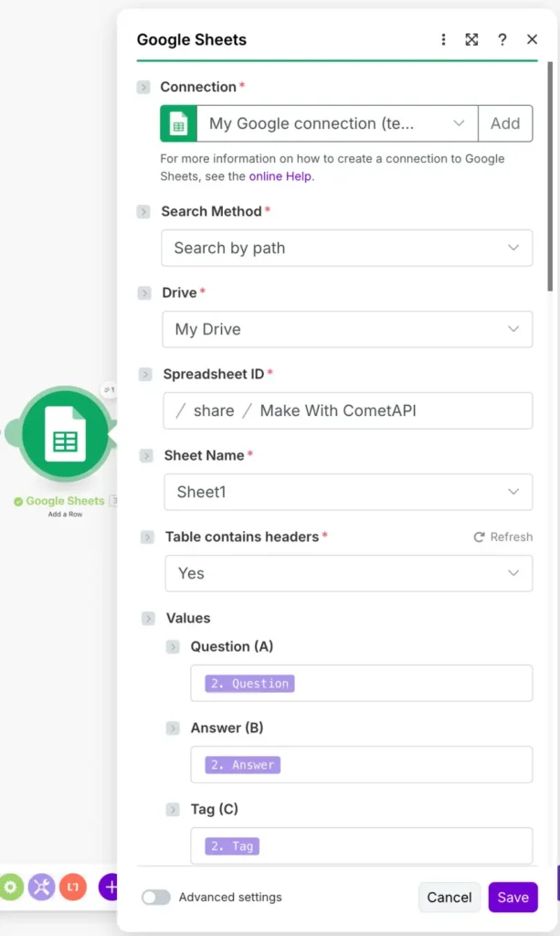Viewport: 560px width, 936px height.
Task: Change the Sheet Name selection
Action: [346, 492]
